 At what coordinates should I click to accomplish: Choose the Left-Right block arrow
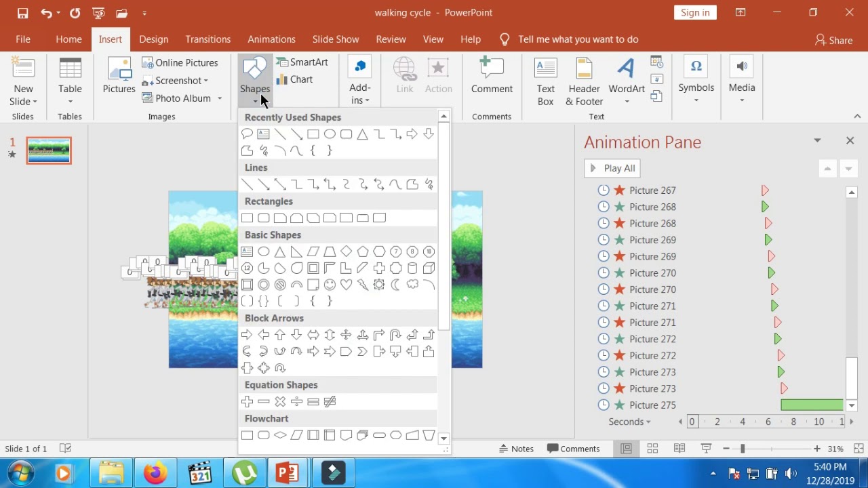pyautogui.click(x=313, y=335)
